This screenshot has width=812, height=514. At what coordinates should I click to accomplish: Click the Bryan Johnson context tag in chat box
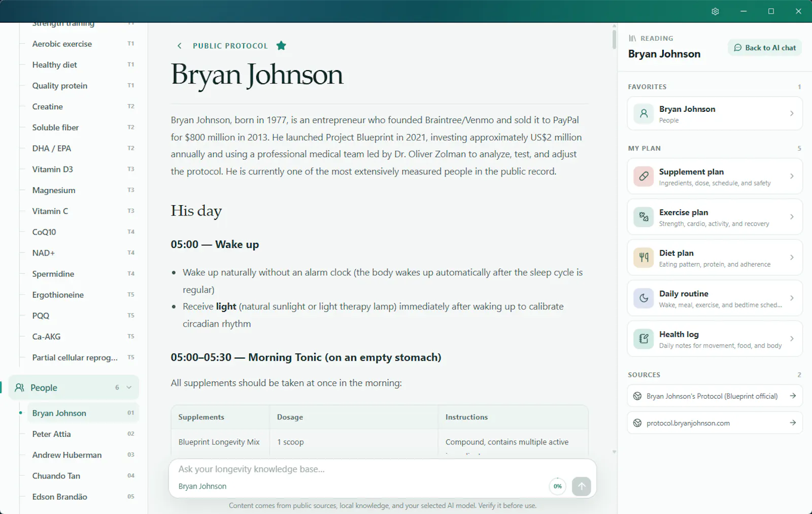(202, 487)
